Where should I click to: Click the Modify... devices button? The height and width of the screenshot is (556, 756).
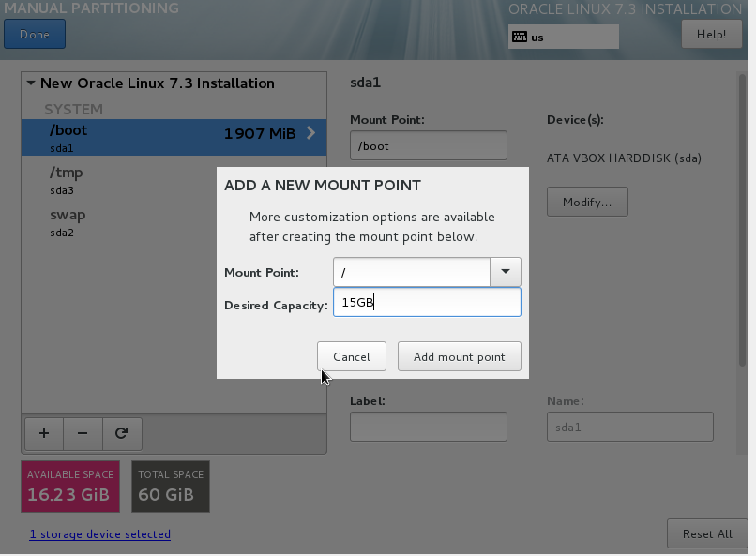(x=587, y=202)
